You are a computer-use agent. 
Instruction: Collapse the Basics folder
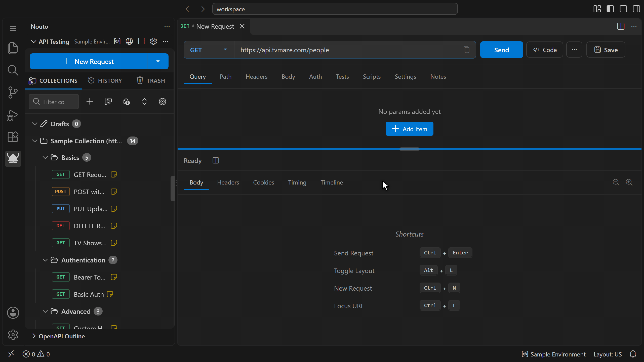(x=45, y=157)
